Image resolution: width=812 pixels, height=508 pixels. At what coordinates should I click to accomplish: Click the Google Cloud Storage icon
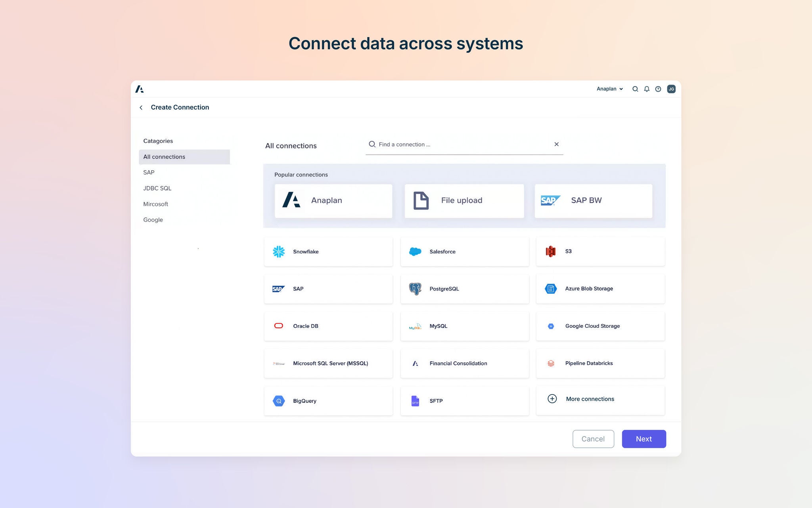point(551,326)
